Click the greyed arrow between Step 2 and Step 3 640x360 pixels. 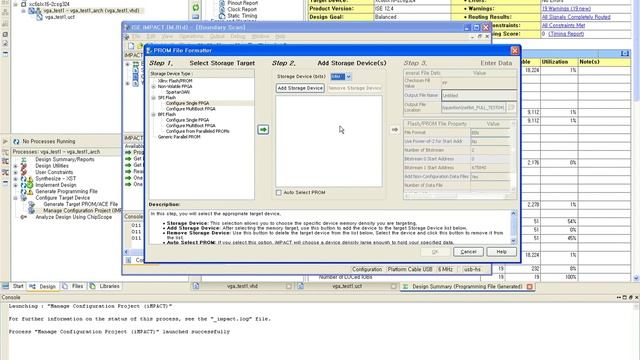click(394, 129)
